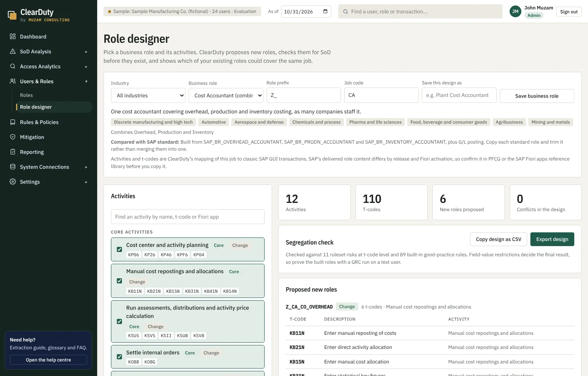This screenshot has width=588, height=376.
Task: Click Copy design as CSV
Action: 498,239
